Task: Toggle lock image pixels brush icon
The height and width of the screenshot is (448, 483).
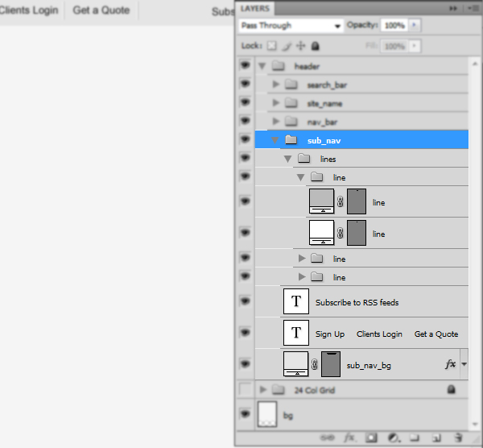Action: pos(287,46)
